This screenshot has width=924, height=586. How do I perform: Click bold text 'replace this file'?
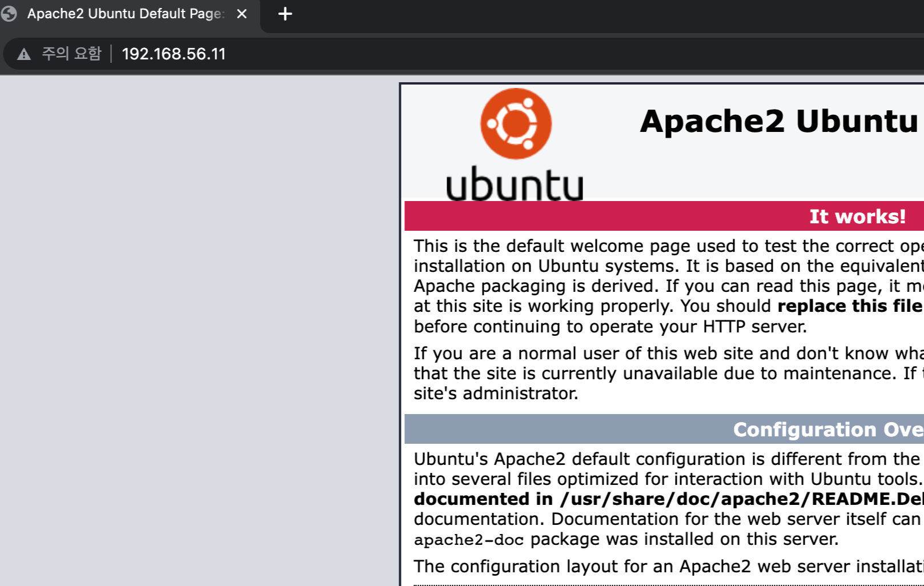pos(850,306)
